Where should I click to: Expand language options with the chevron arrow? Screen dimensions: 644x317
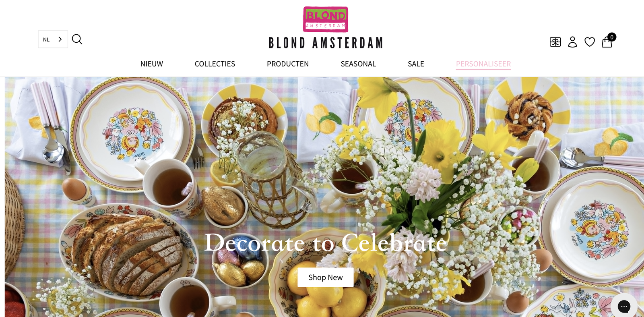[60, 39]
